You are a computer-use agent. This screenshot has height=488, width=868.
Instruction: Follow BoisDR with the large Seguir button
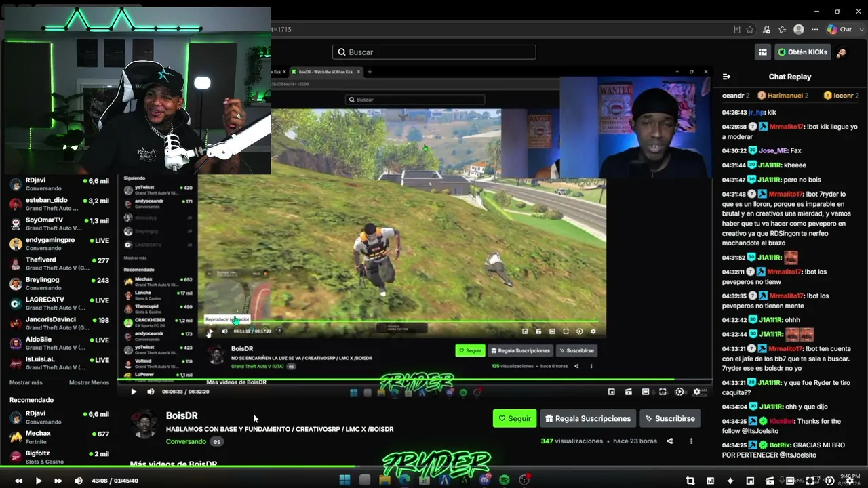(x=515, y=418)
